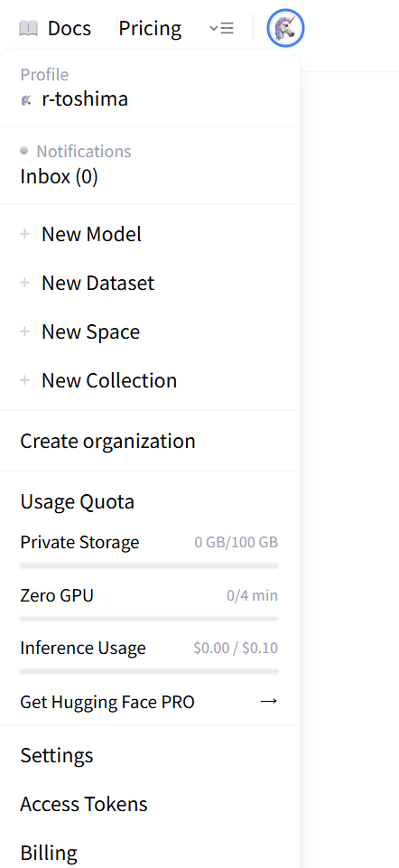Click the gray notifications status dot
The image size is (399, 868).
pos(23,151)
